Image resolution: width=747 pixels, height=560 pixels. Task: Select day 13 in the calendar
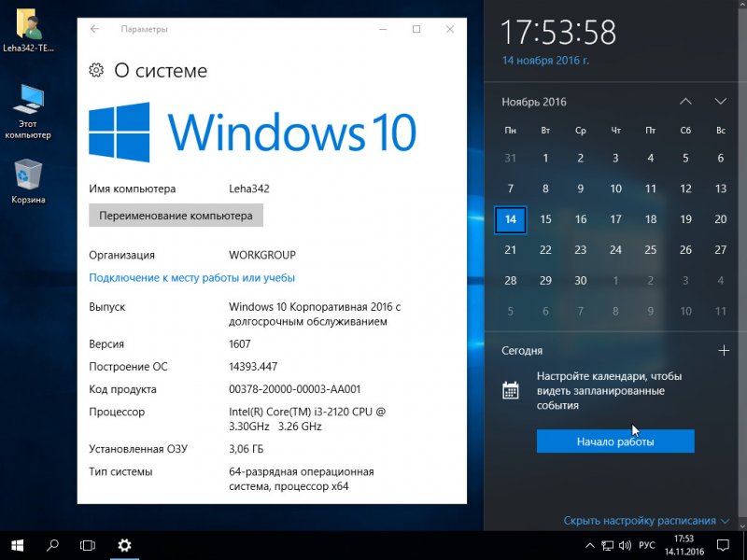(720, 189)
